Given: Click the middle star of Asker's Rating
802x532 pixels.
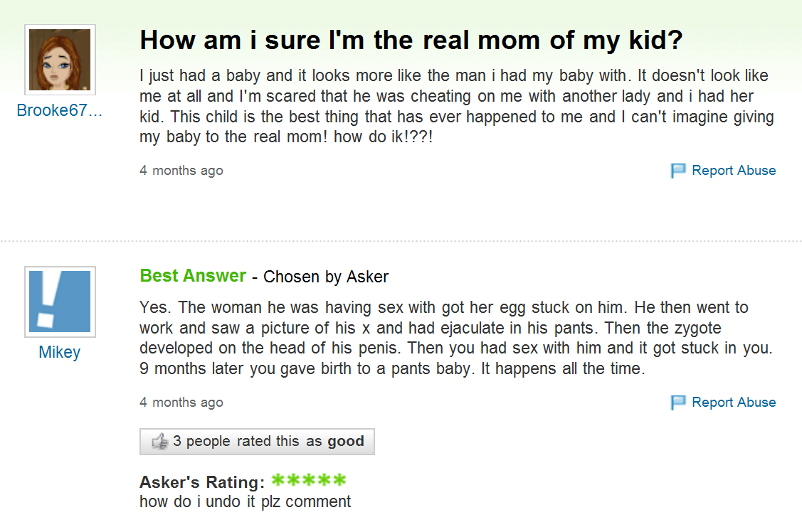Looking at the screenshot, I should tap(309, 479).
